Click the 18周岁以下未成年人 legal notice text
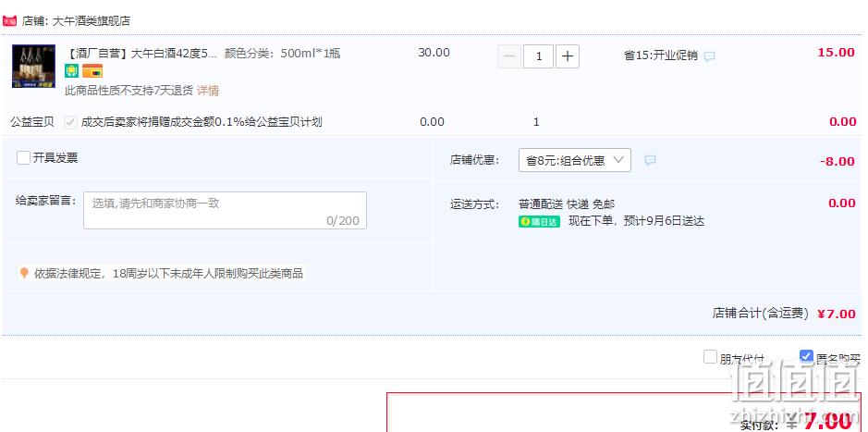This screenshot has height=432, width=868. (x=169, y=273)
